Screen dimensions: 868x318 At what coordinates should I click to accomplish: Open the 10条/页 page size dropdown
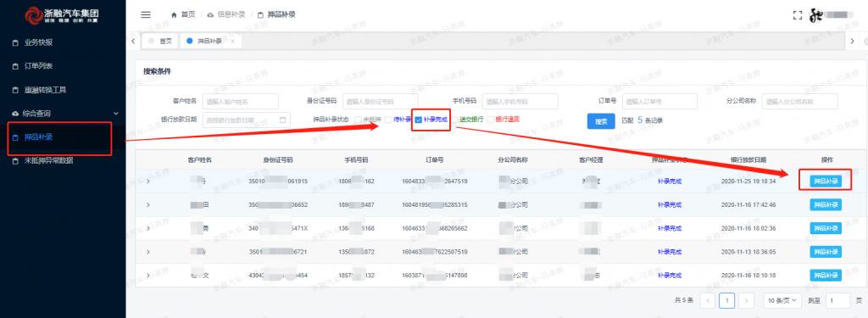click(782, 300)
